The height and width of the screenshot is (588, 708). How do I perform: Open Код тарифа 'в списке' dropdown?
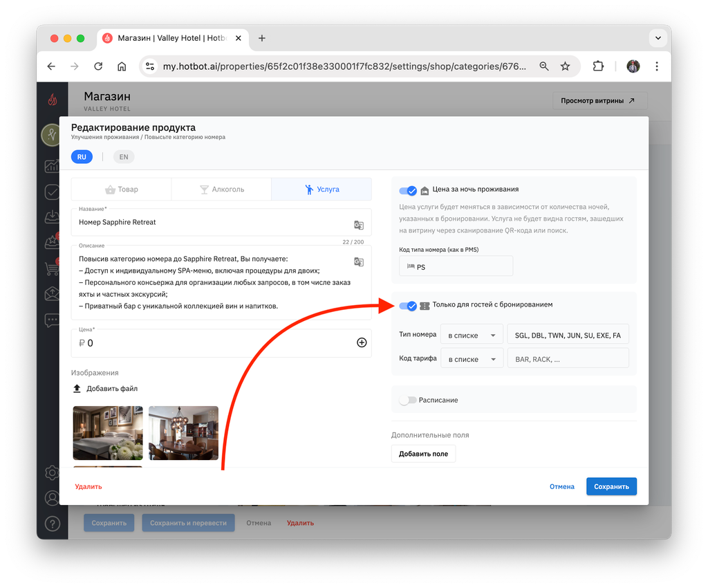[x=472, y=359]
